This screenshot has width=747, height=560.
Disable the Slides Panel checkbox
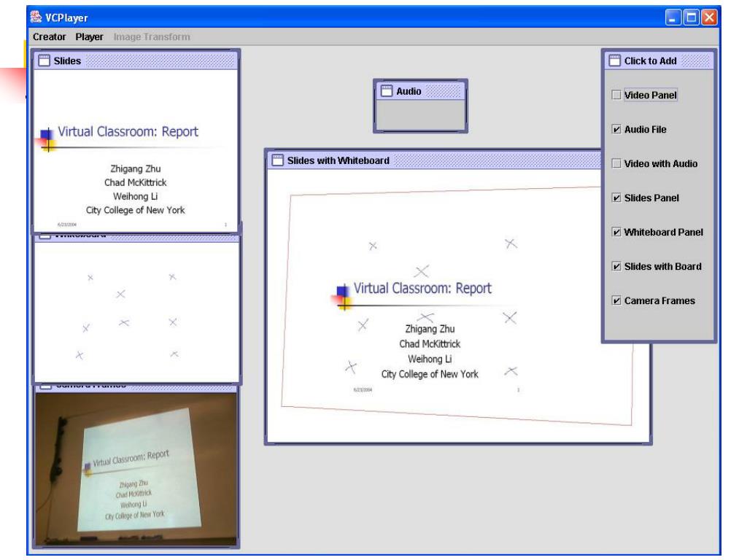pos(617,195)
